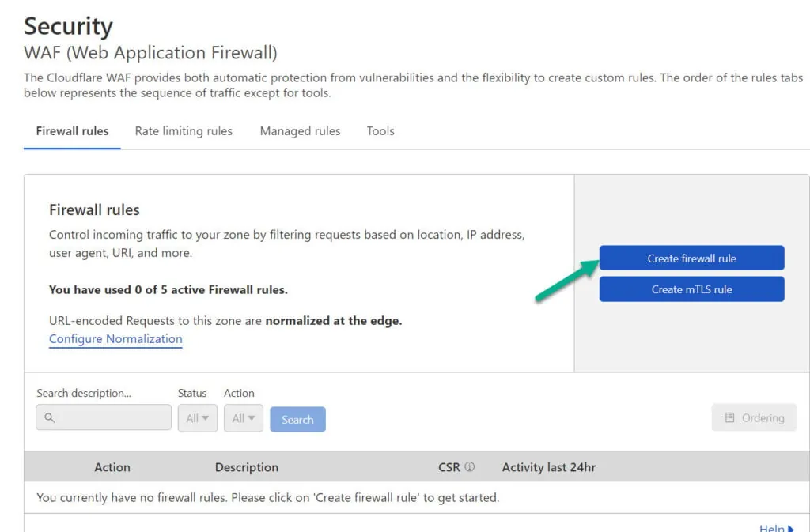Click the 'You currently have no firewall rules' message

coord(267,497)
